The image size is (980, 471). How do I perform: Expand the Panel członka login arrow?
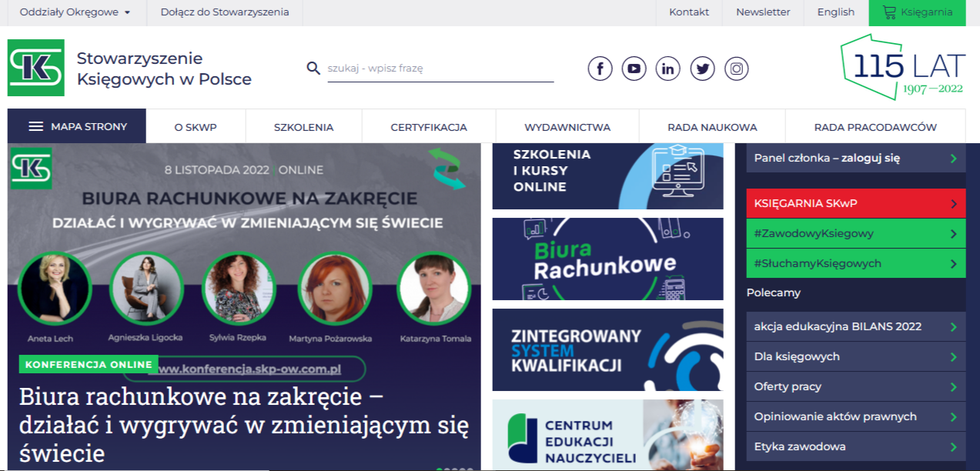[954, 159]
